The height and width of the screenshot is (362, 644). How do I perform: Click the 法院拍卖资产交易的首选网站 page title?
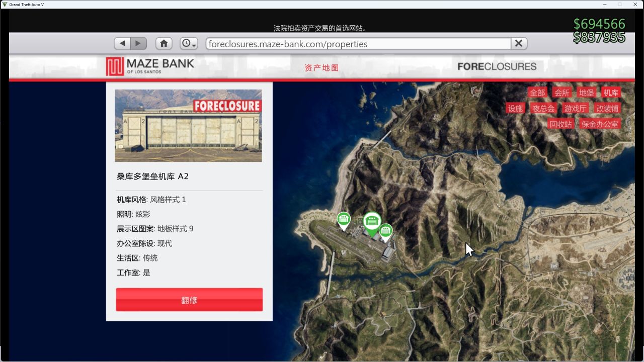click(320, 28)
